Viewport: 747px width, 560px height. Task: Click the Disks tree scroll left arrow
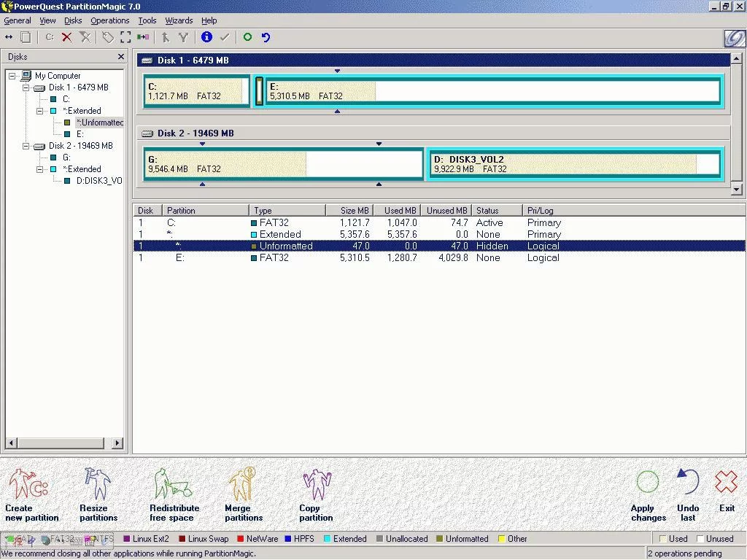point(12,443)
